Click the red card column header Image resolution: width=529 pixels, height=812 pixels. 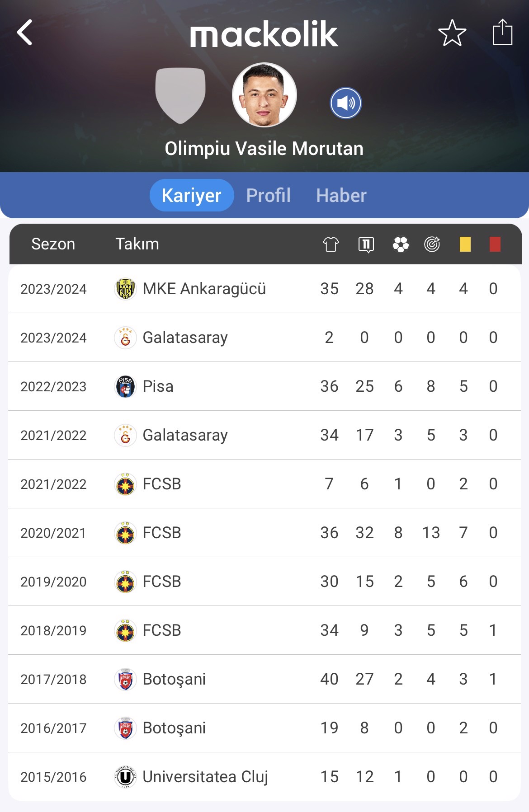coord(495,244)
